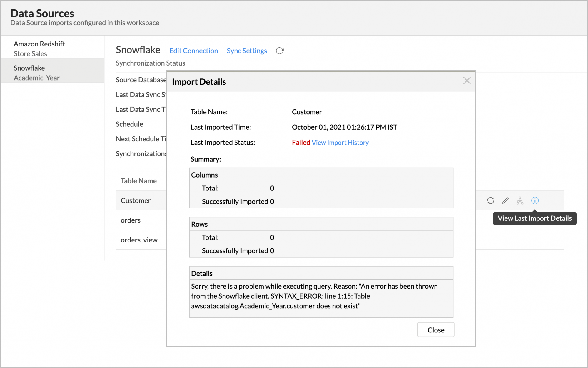
Task: Click the Last Imported Time value
Action: click(x=344, y=127)
